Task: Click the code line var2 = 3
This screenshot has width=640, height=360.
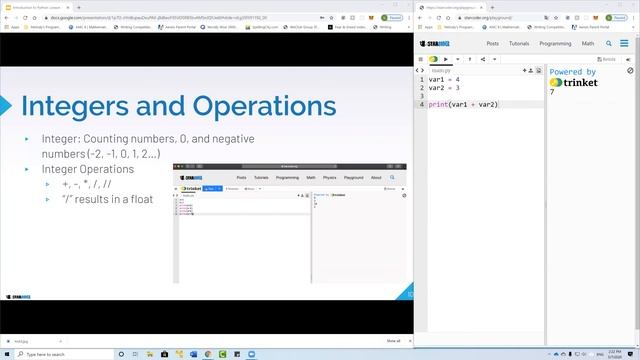Action: point(444,88)
